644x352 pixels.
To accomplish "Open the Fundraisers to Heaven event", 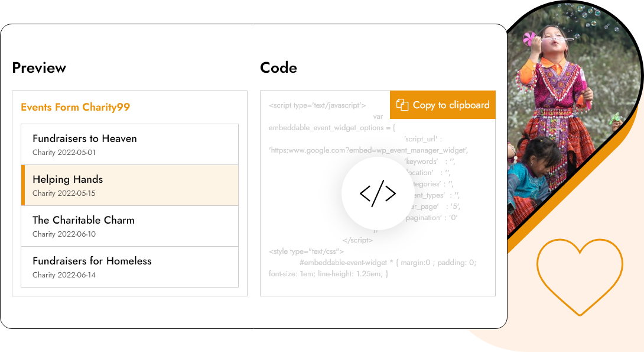I will pyautogui.click(x=84, y=138).
